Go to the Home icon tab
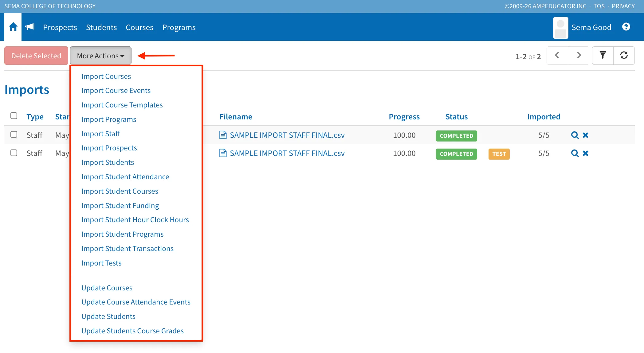 point(13,27)
